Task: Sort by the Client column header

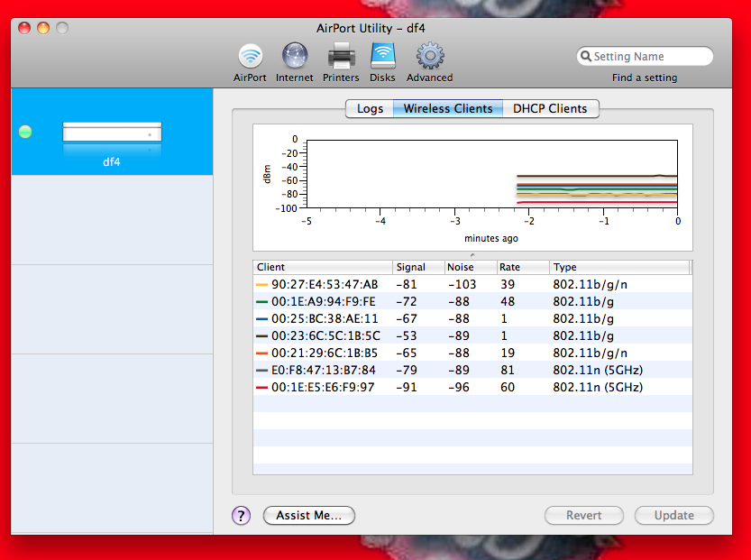Action: 323,267
